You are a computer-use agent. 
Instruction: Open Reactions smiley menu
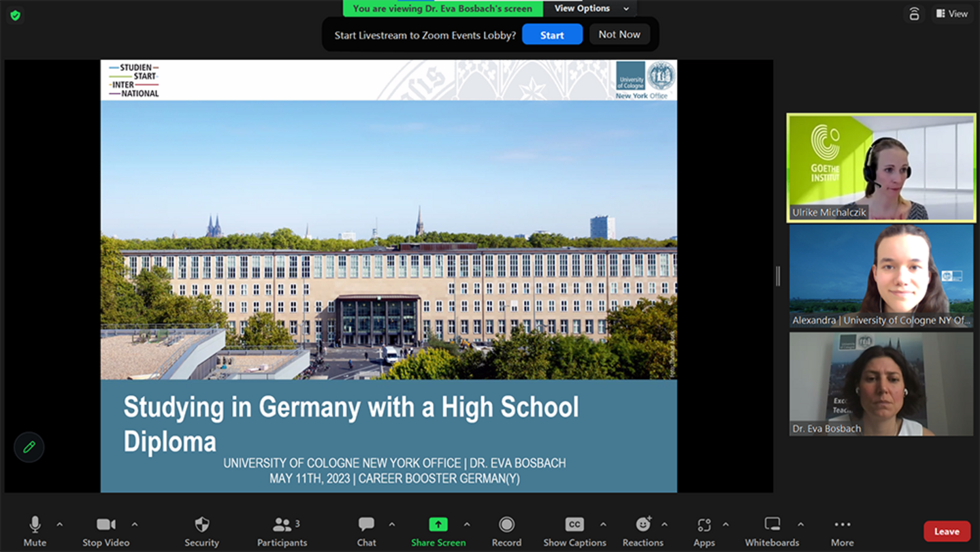[x=643, y=531]
